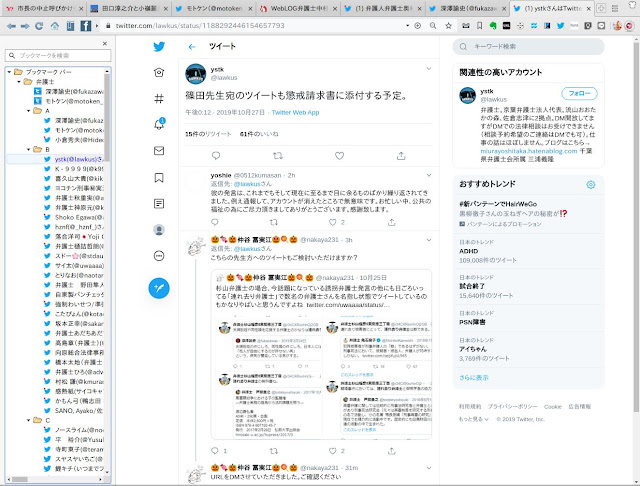The height and width of the screenshot is (486, 640).
Task: Click the フォロー button for ystk
Action: 579,93
